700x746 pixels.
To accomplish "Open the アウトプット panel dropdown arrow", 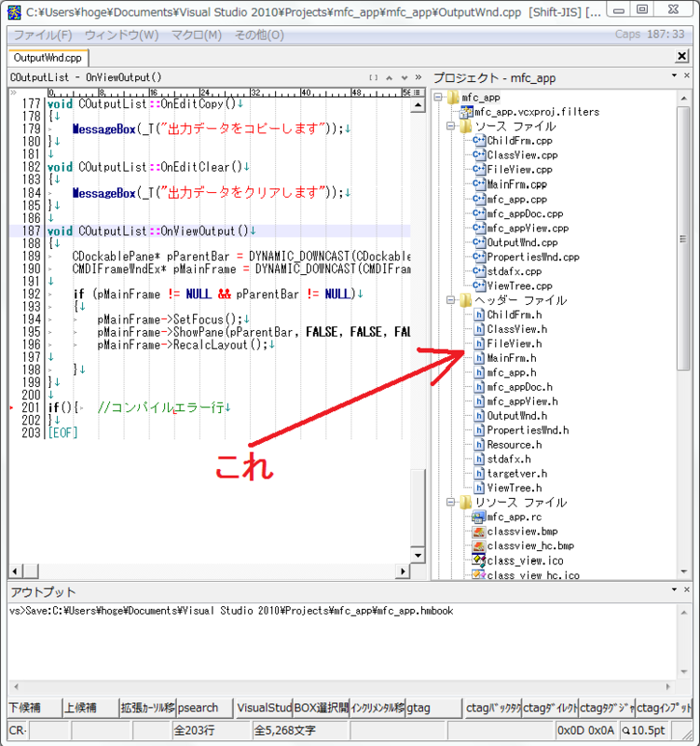I will [674, 590].
